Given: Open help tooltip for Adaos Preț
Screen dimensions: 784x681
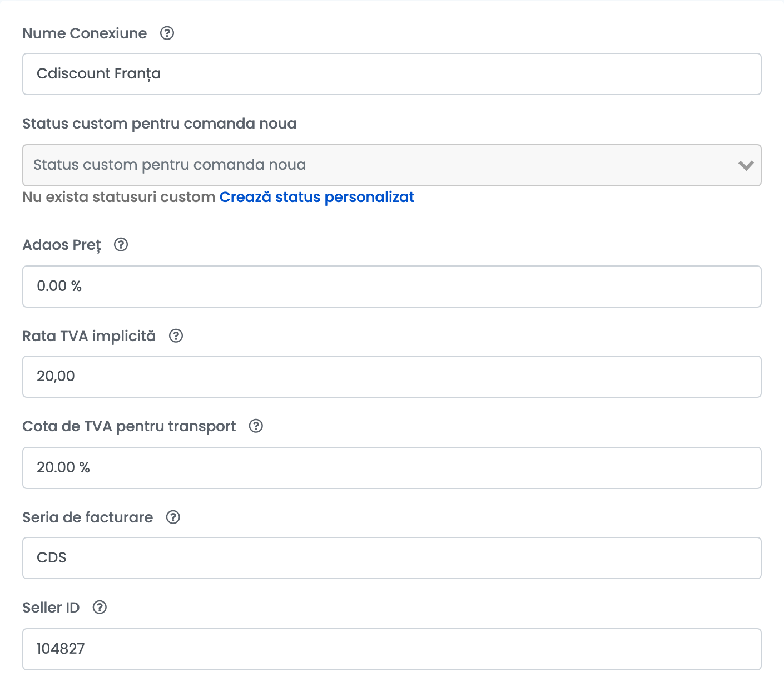Looking at the screenshot, I should (121, 245).
